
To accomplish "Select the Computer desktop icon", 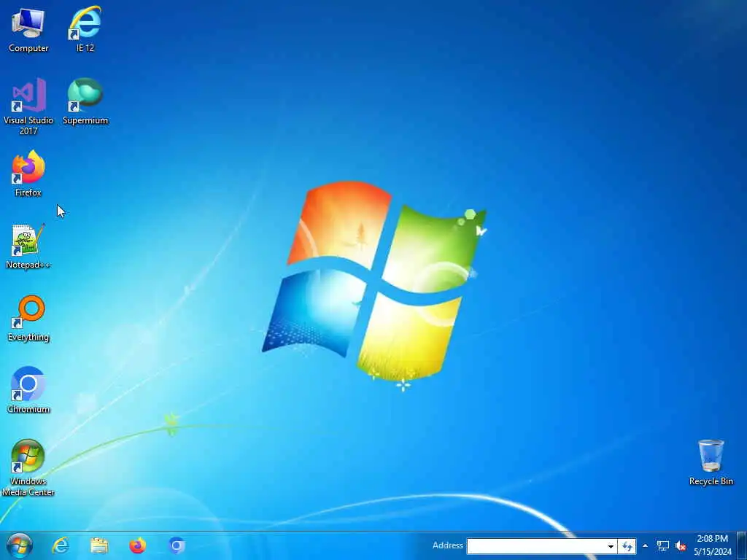I will 28,28.
